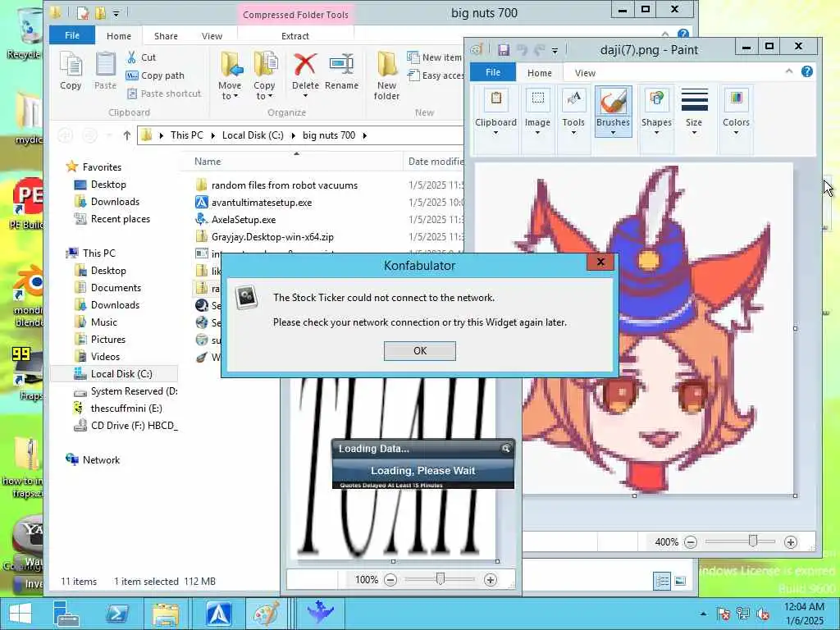
Task: Open Paint quick access toolbar customize arrow
Action: pyautogui.click(x=555, y=51)
